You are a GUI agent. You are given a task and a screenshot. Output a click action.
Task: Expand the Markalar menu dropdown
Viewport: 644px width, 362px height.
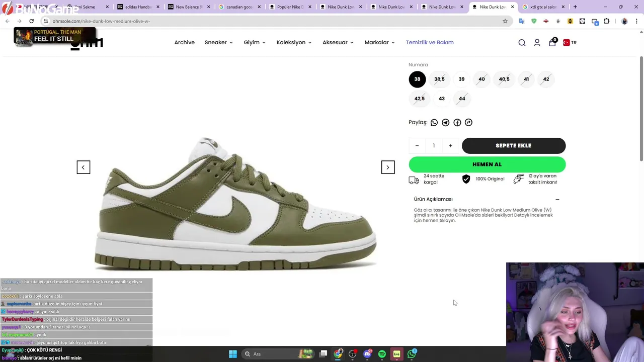pos(379,42)
